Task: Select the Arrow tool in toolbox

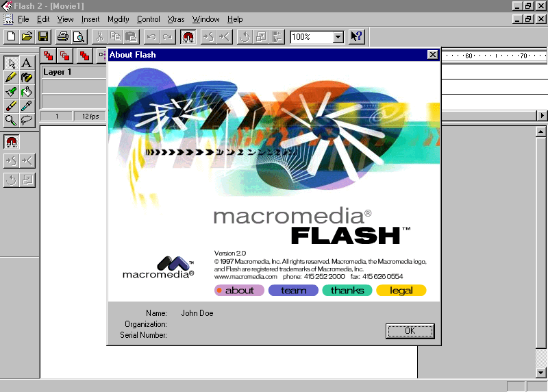Action: click(x=11, y=64)
